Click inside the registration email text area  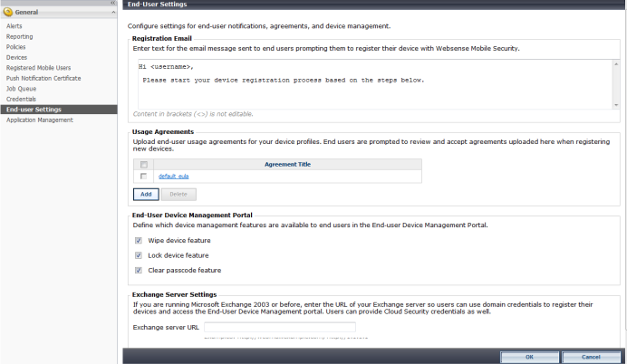click(x=375, y=84)
